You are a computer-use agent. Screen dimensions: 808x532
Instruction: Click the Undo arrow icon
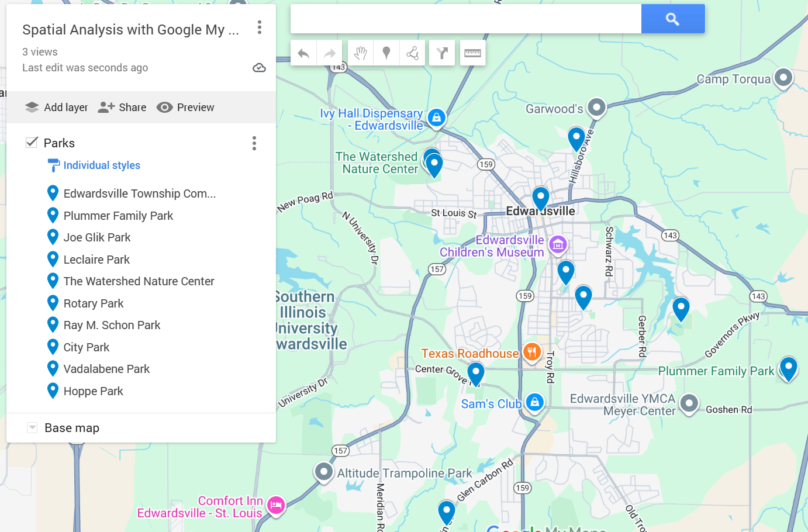[303, 53]
